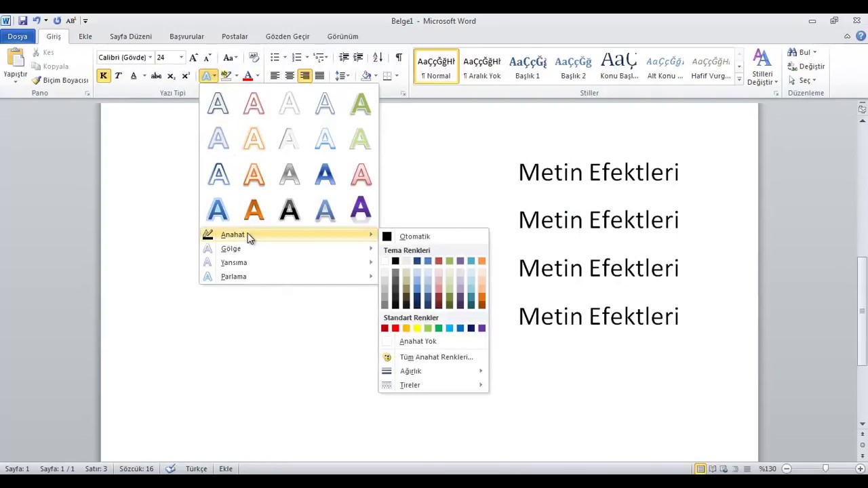Expand Tireler submenu
This screenshot has width=868, height=488.
click(433, 385)
